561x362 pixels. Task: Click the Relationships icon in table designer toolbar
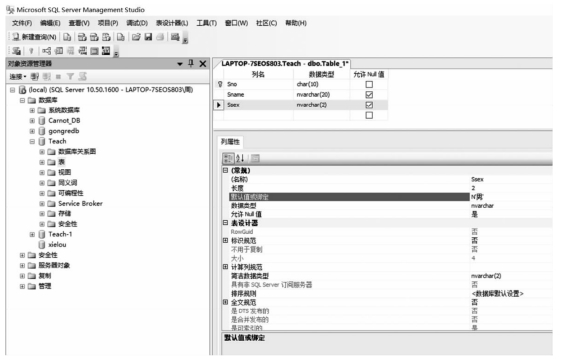47,51
